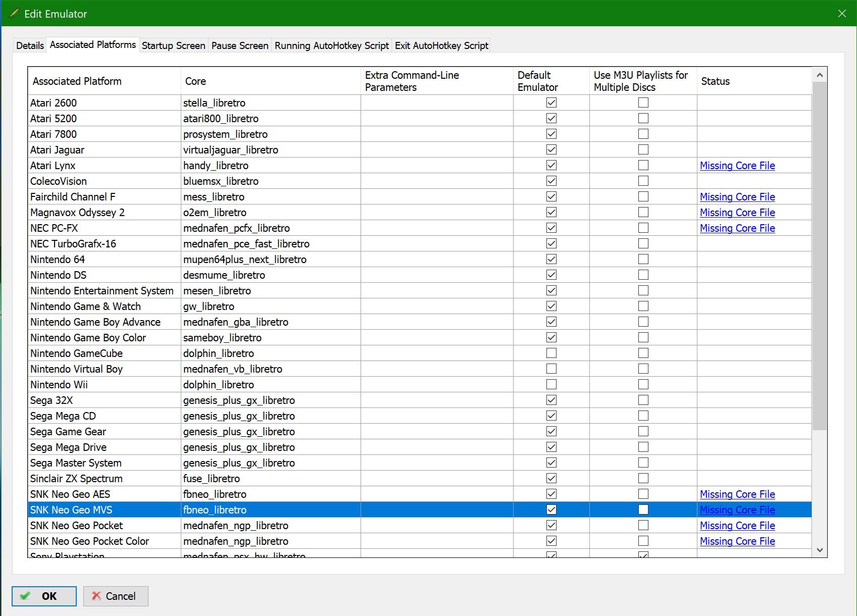
Task: Click the Core column header
Action: [x=271, y=81]
